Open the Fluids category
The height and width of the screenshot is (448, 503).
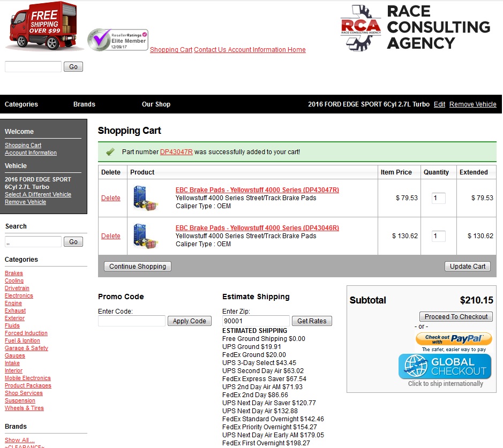(12, 325)
